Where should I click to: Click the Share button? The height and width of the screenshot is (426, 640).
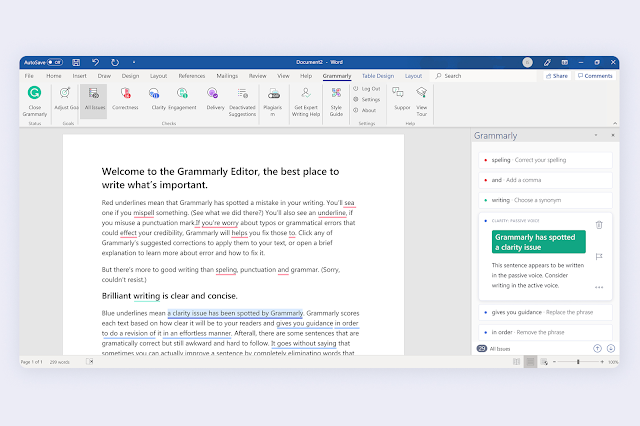(557, 76)
